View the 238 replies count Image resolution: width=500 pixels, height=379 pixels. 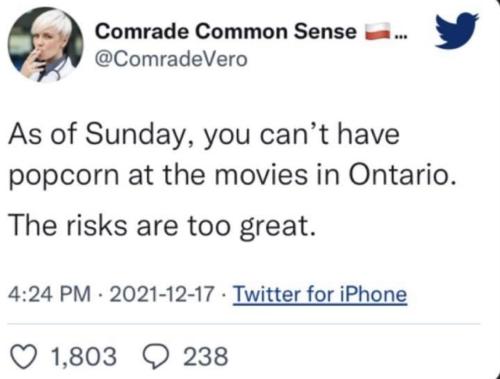tap(206, 356)
